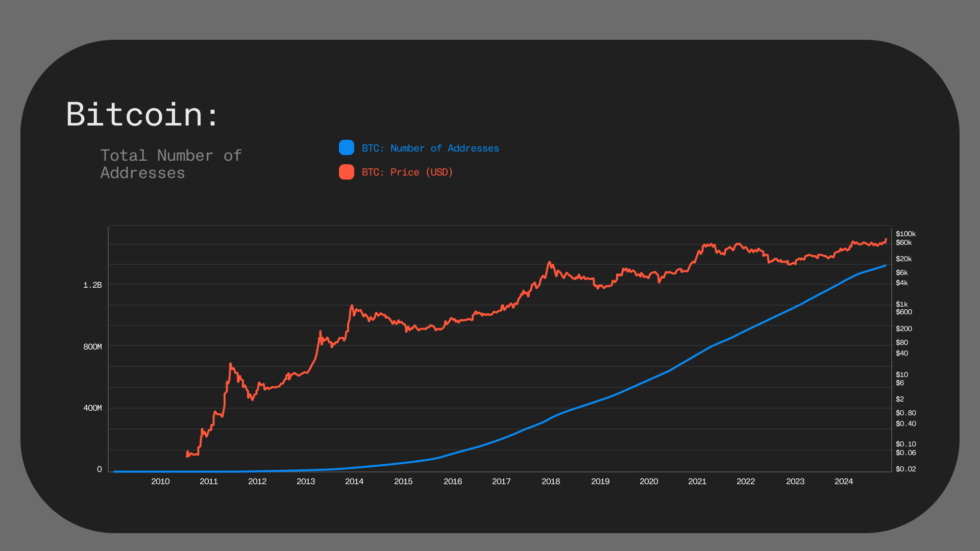
Task: Click the 1.2B label on left axis
Action: [92, 285]
